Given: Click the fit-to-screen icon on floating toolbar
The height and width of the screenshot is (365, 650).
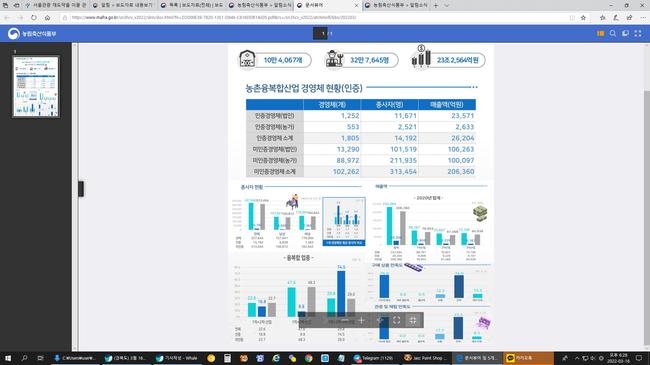Looking at the screenshot, I should point(396,320).
